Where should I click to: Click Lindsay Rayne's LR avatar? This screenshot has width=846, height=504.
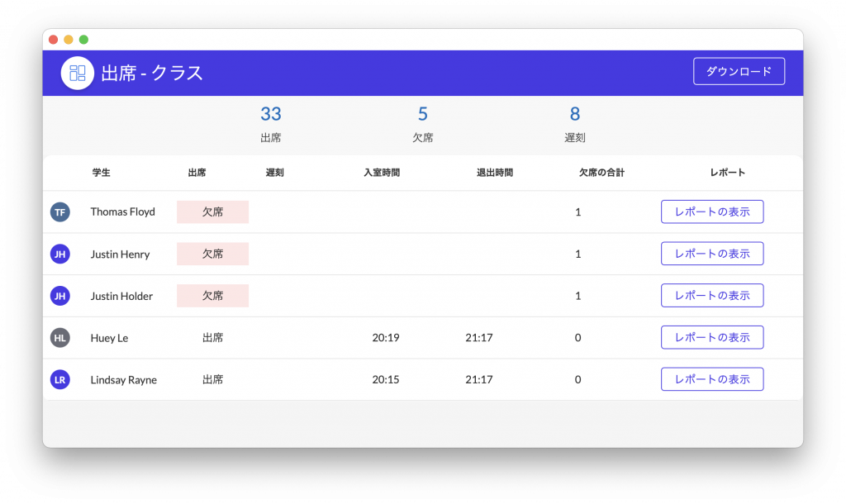click(x=59, y=379)
